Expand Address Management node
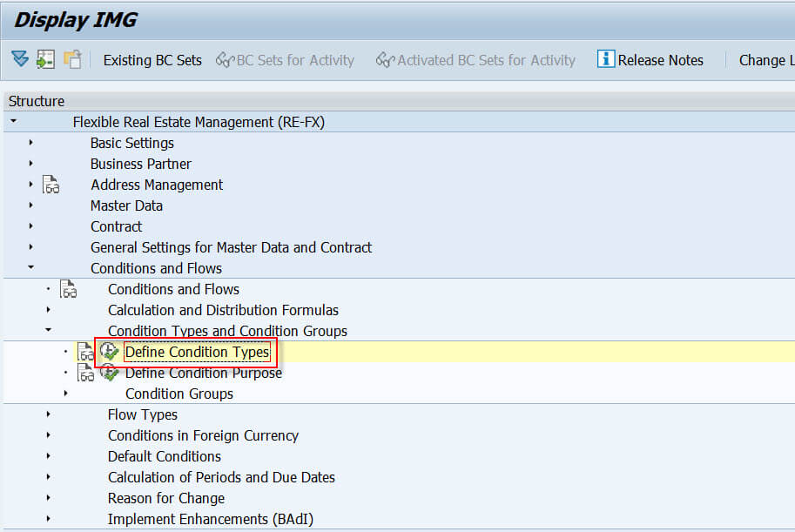 click(31, 184)
